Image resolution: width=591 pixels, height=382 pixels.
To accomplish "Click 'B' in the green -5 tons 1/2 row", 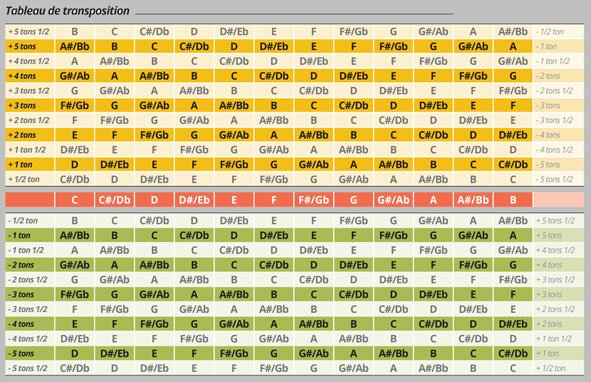I will click(473, 368).
